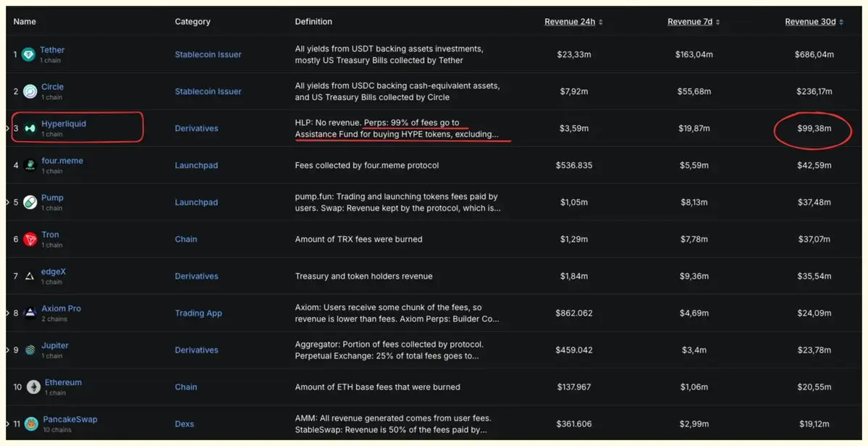
Task: Open Chain category in Tron row
Action: tap(186, 239)
